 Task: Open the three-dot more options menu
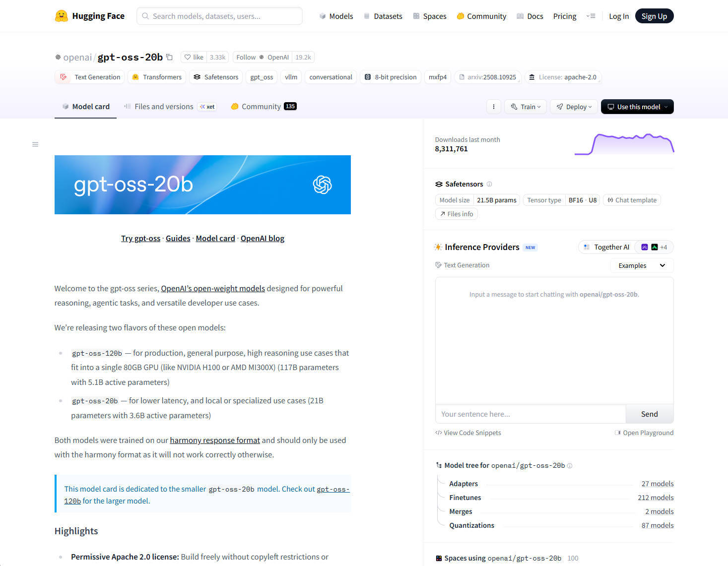(x=493, y=107)
